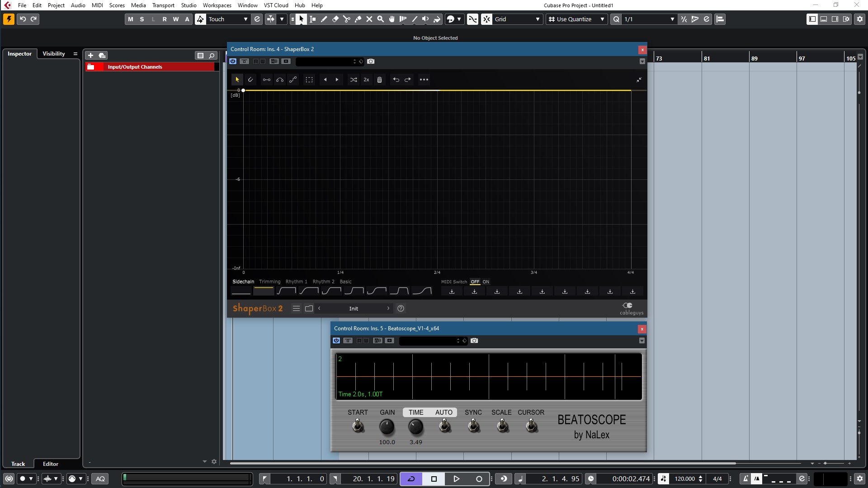Shift ShaperBox waveform left
Viewport: 868px width, 488px height.
pos(325,80)
